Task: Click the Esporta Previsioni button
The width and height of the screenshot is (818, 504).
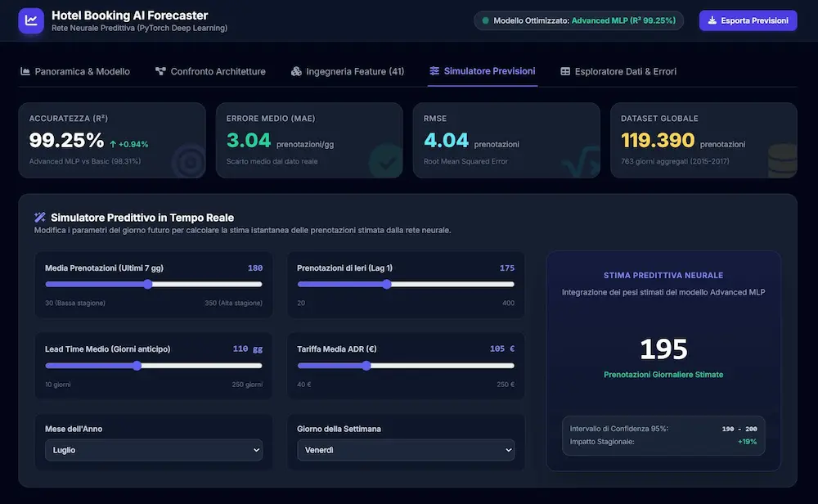Action: [x=748, y=21]
